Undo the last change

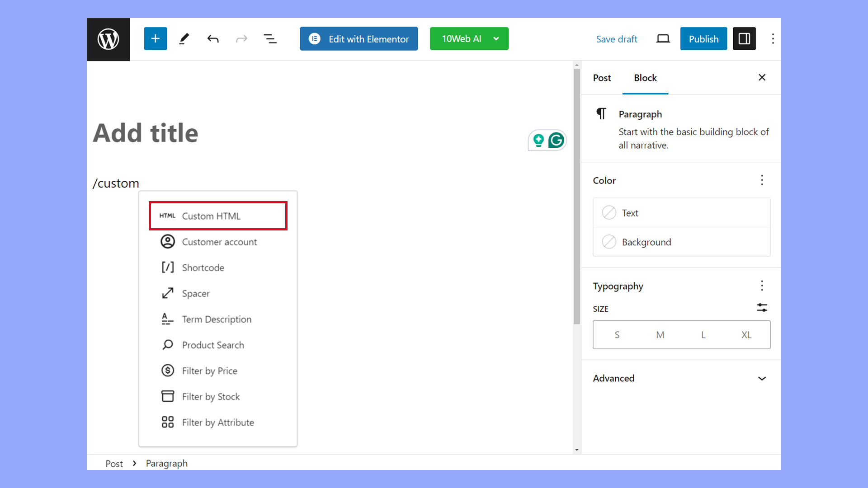click(212, 38)
